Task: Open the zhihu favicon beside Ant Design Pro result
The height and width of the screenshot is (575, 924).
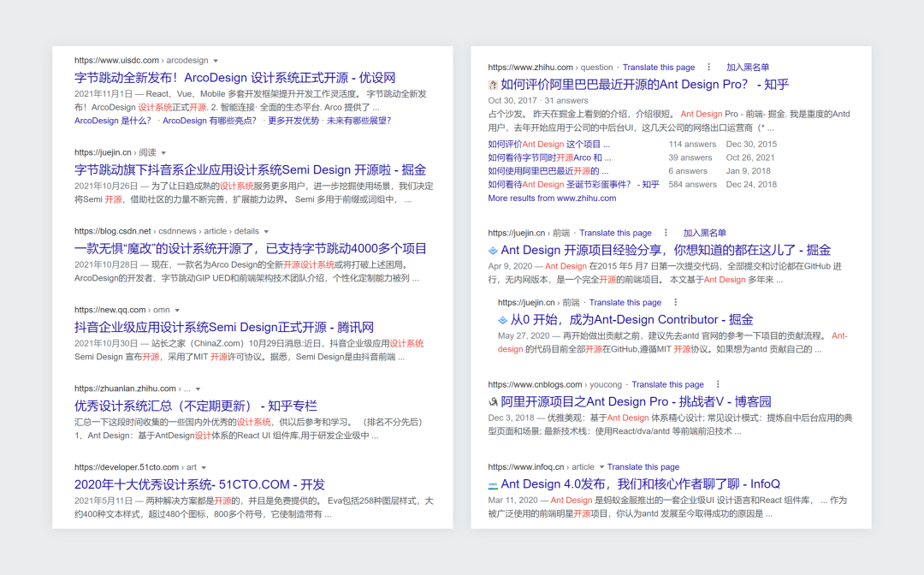Action: tap(493, 85)
